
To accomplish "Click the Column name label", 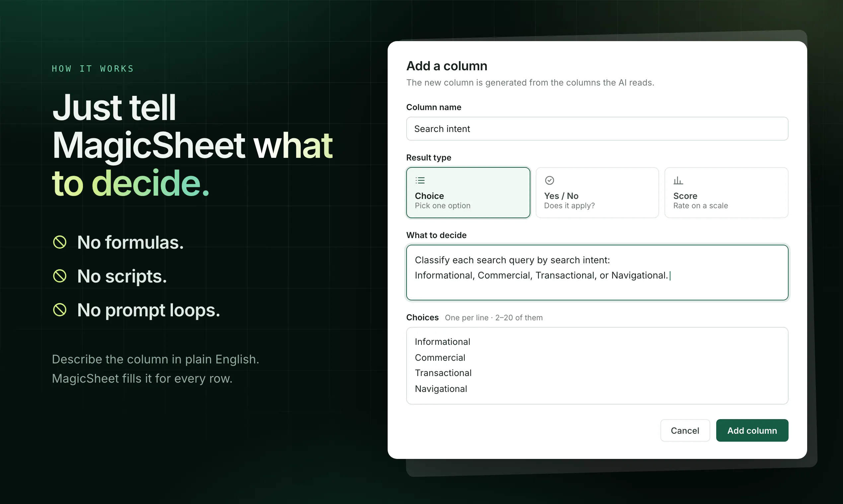I will (434, 107).
